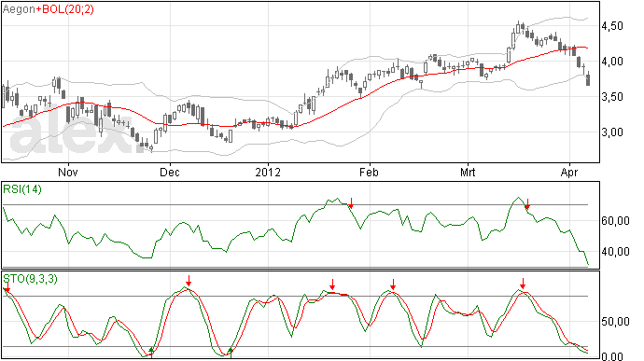
Task: Click the RSI red sell arrow near February
Action: (x=351, y=202)
